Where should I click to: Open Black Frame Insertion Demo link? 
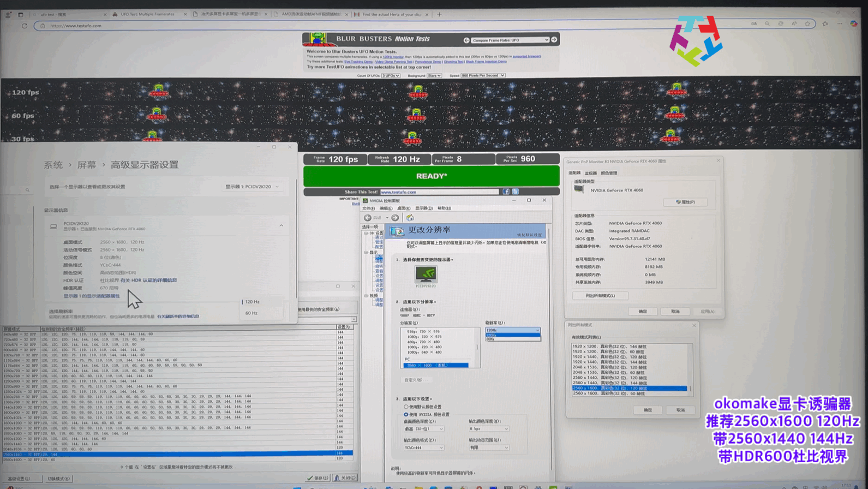[x=486, y=62]
